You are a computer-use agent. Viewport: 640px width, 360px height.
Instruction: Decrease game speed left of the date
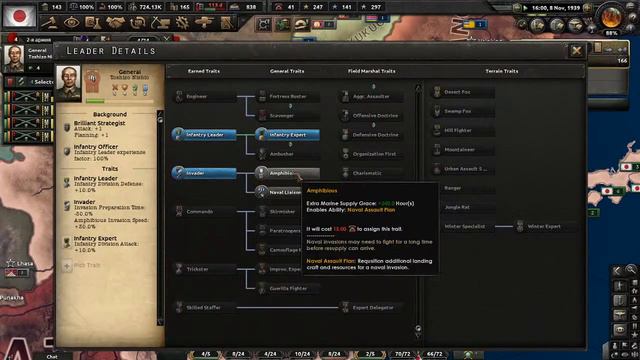point(518,8)
